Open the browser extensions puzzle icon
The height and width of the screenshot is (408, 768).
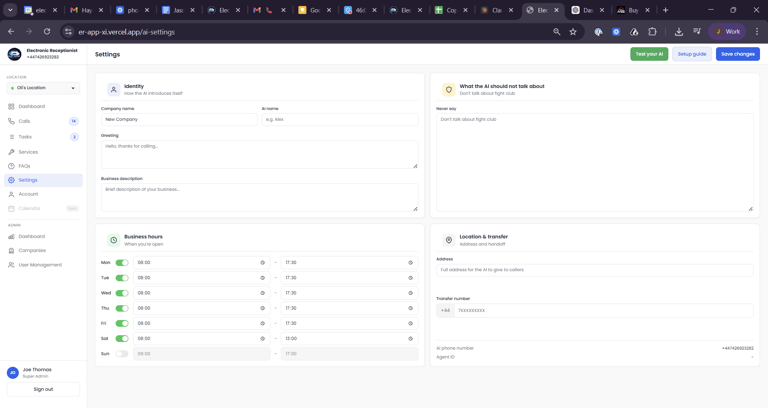click(652, 32)
